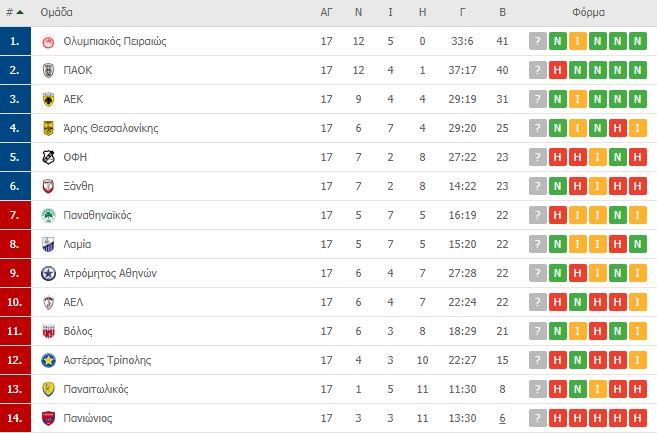
Task: Click the Αστέρας Τρίπολης star badge
Action: tap(48, 360)
